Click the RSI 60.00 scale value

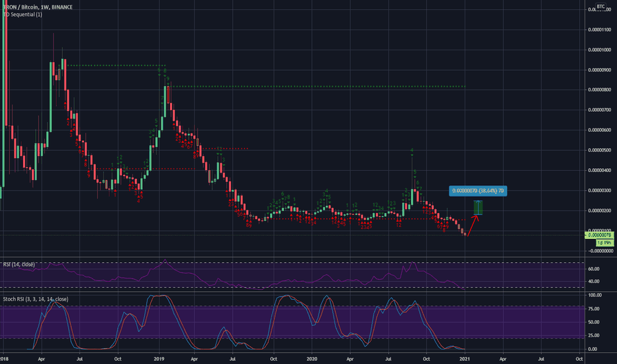point(594,269)
